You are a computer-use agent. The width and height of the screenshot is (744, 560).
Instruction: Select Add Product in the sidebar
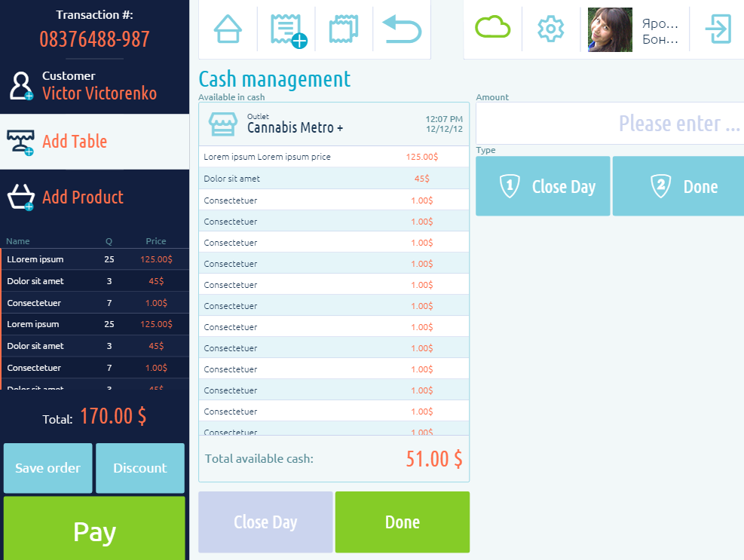(83, 197)
